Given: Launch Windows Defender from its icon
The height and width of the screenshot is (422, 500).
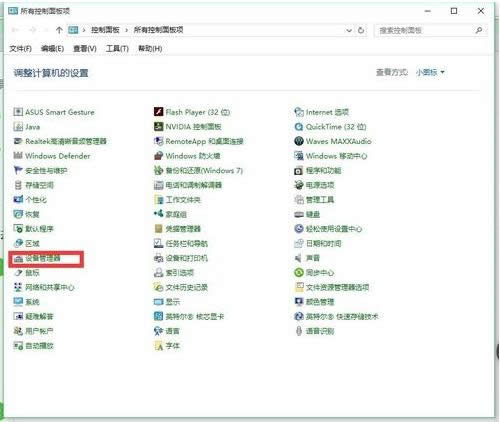Looking at the screenshot, I should (18, 156).
